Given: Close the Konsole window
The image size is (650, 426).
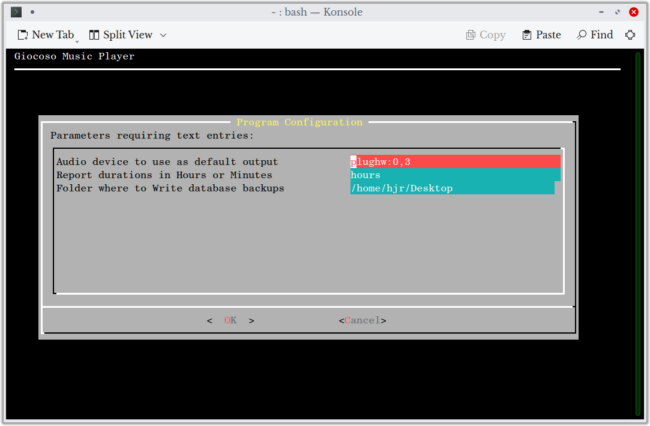Looking at the screenshot, I should click(633, 12).
